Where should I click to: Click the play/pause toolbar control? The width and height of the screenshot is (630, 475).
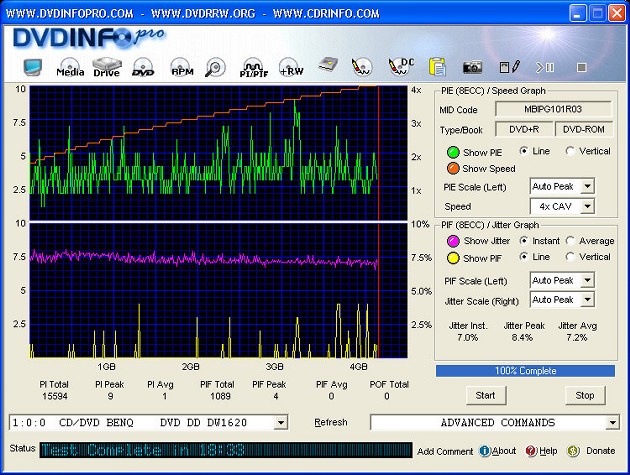pyautogui.click(x=545, y=67)
